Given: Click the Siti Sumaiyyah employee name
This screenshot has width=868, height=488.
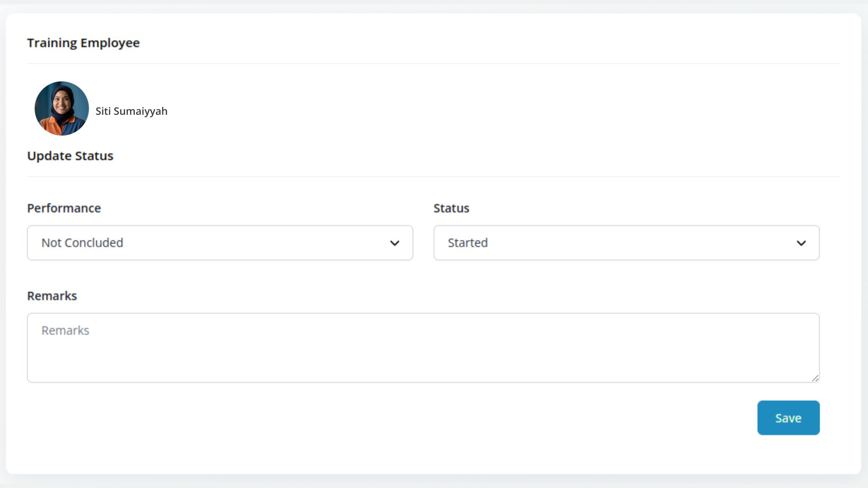Looking at the screenshot, I should pyautogui.click(x=131, y=111).
